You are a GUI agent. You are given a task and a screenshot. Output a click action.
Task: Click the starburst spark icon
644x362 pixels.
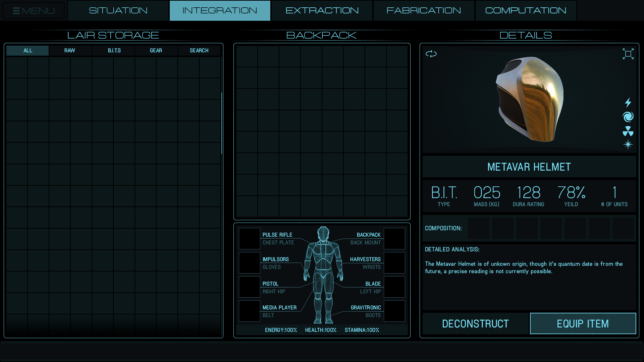tap(628, 144)
